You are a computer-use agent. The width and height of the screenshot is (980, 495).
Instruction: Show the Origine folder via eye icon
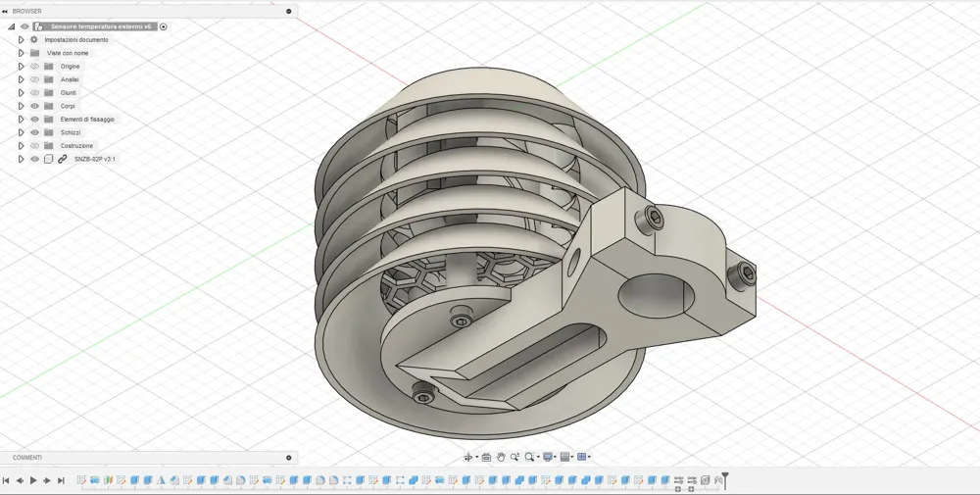tap(35, 67)
